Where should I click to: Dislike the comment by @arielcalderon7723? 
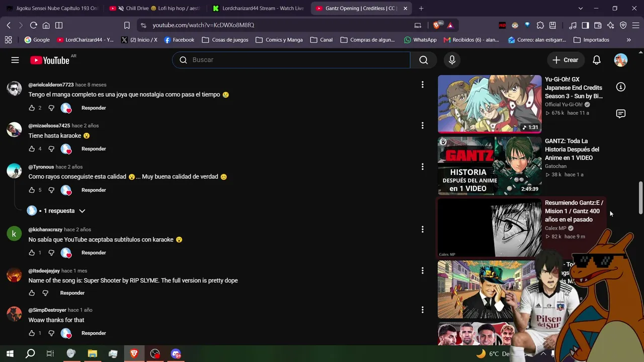51,108
